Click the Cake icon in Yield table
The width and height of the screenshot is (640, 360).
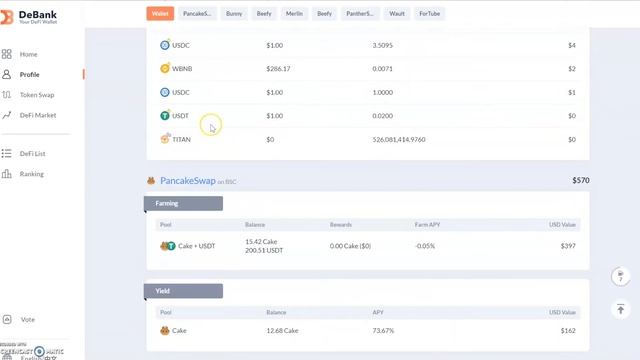coord(164,331)
